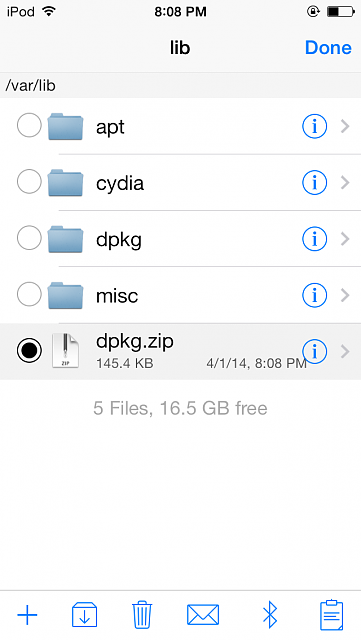Tap the zip file thumbnail icon
Screen dimensions: 361x640
(65, 351)
